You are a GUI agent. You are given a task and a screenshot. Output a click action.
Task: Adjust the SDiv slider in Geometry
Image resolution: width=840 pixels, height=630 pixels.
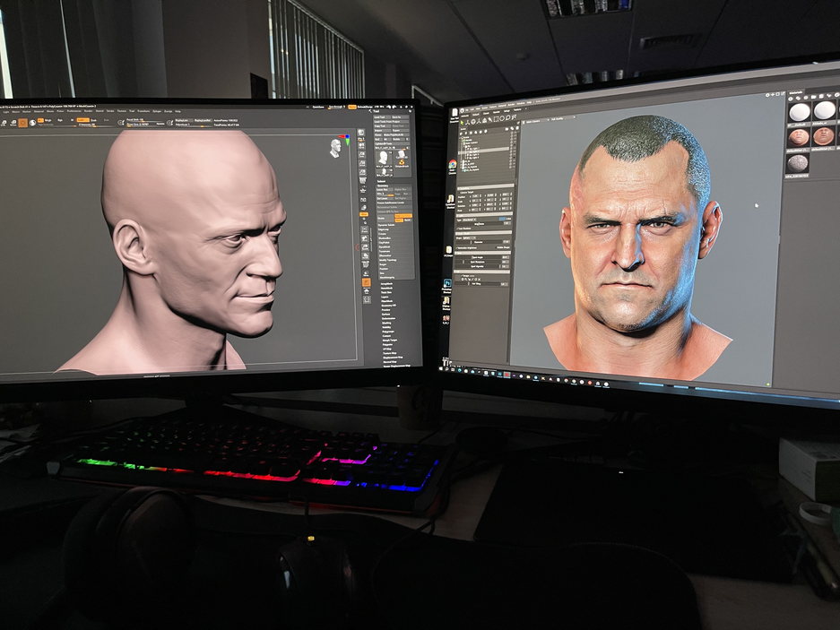pos(385,194)
